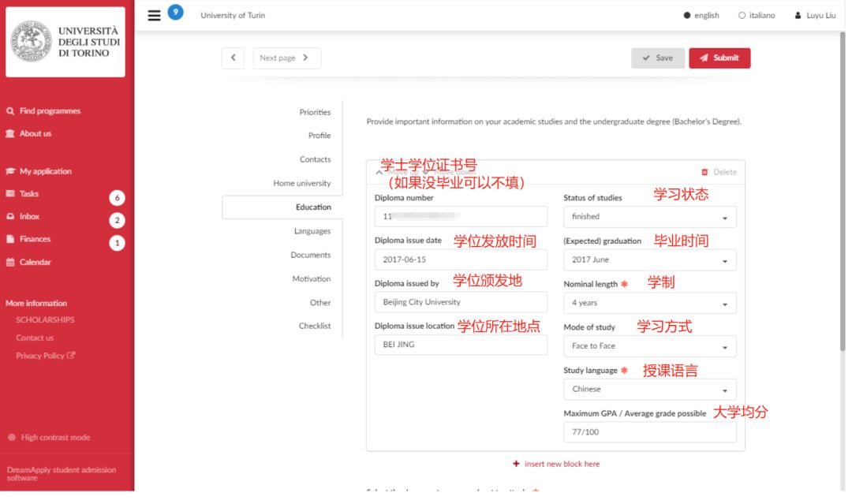Select the Education section tab
The width and height of the screenshot is (852, 504).
(x=282, y=207)
